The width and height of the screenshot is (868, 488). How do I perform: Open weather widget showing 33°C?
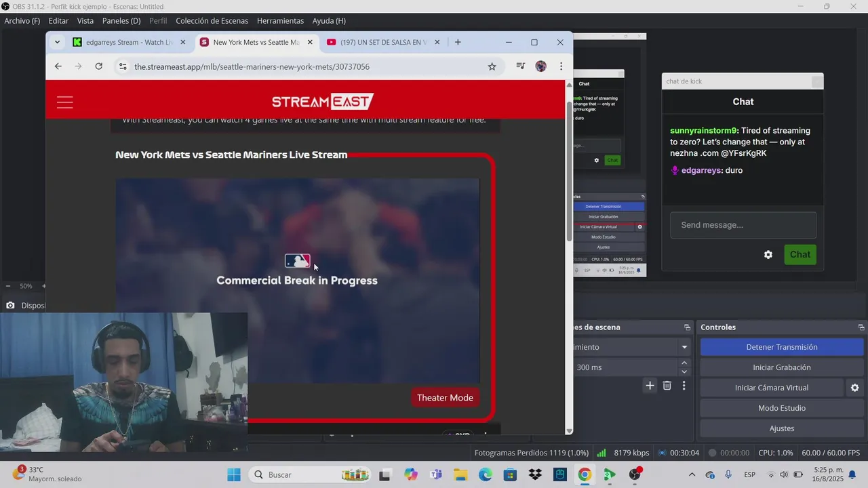[x=46, y=474]
